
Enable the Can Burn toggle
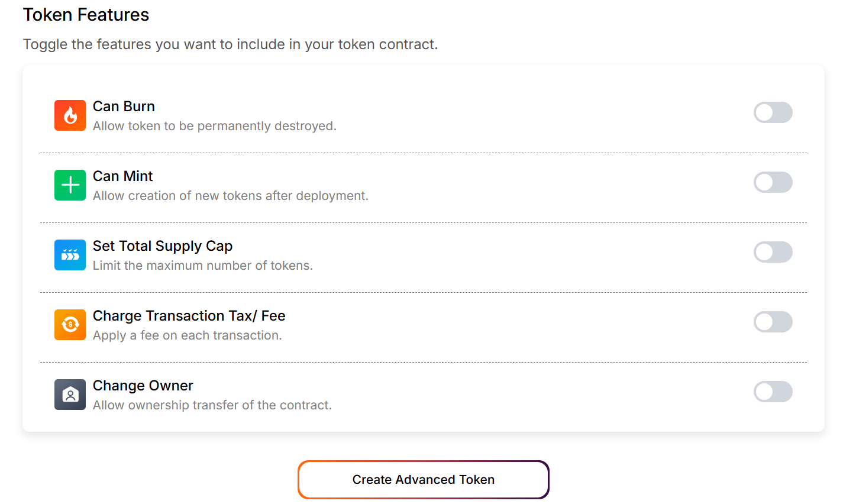773,112
